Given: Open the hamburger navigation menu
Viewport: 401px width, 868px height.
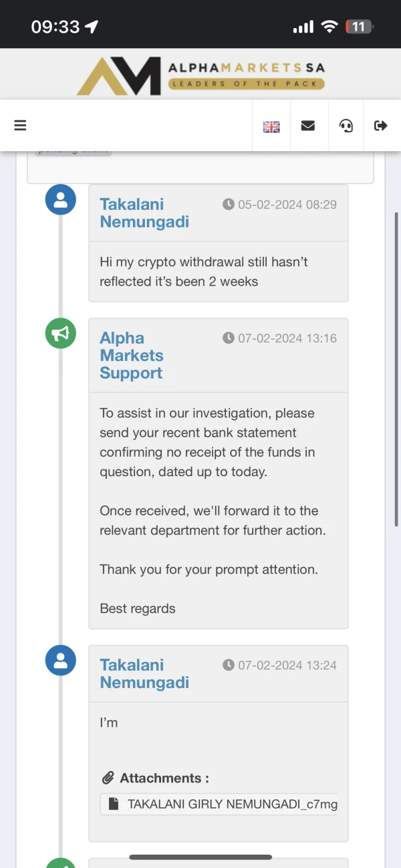Looking at the screenshot, I should [20, 125].
